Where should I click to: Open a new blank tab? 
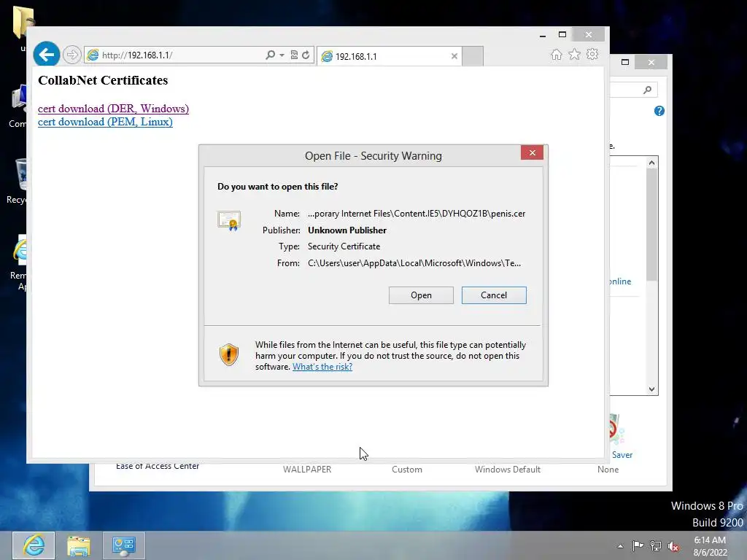[x=473, y=56]
